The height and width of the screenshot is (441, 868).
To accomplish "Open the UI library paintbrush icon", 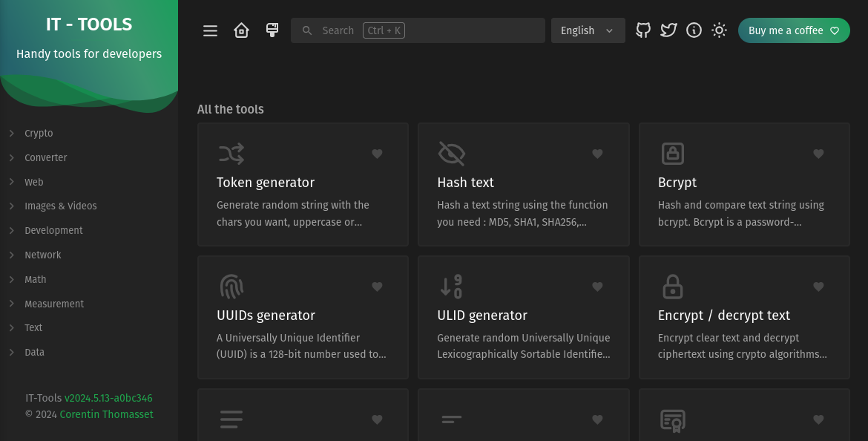I will 272,30.
